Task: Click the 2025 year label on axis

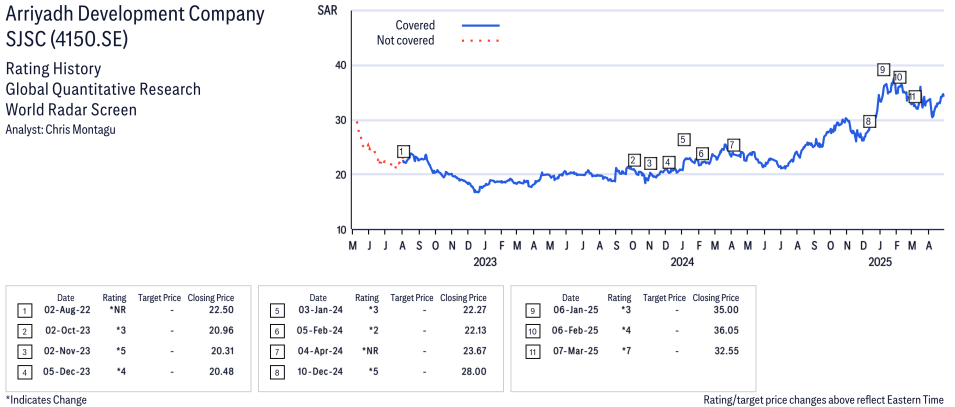Action: (880, 263)
